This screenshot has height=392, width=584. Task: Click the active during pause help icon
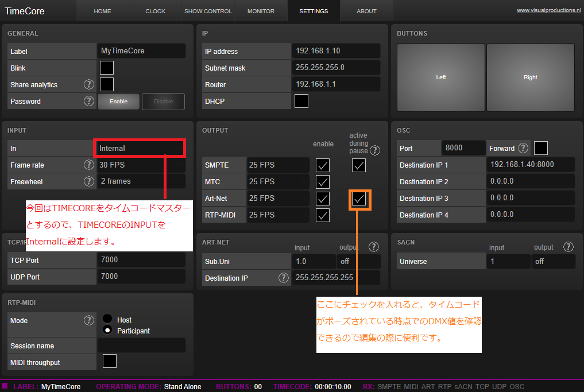pos(375,150)
